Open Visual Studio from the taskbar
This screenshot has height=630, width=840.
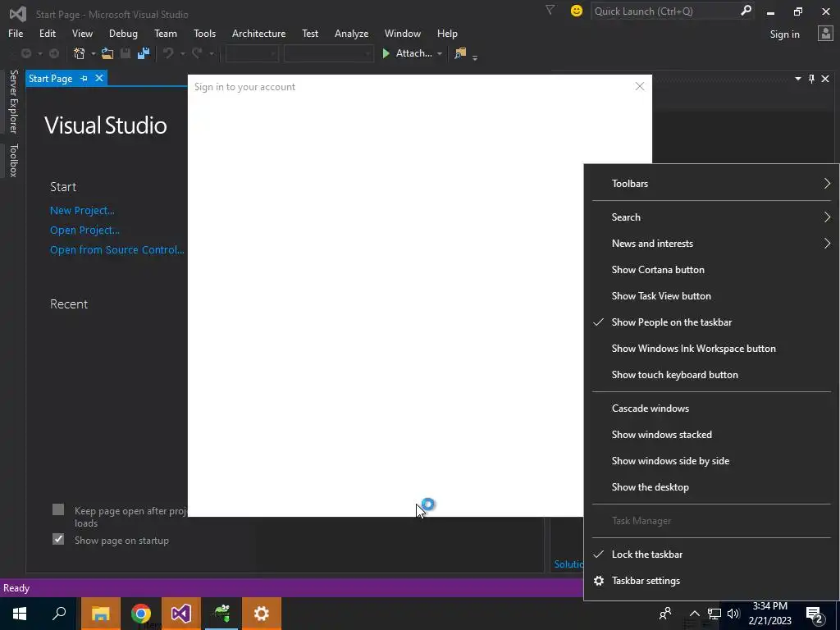coord(181,614)
